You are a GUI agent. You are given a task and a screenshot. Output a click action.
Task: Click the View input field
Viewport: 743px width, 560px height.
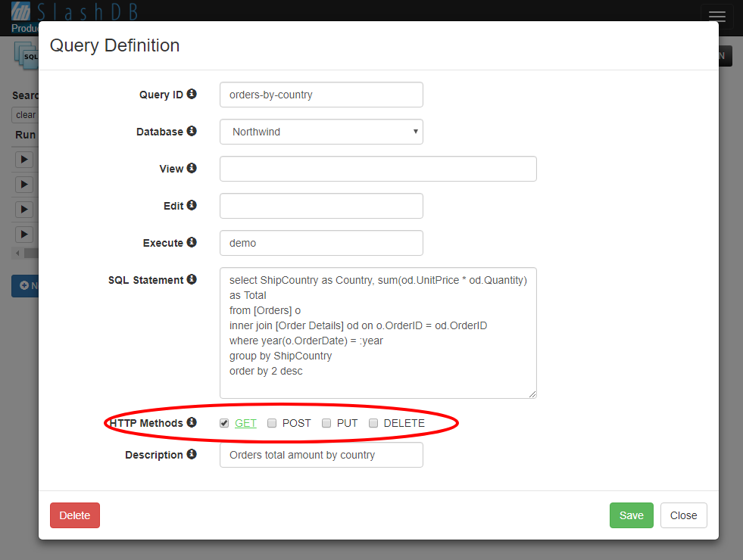click(x=378, y=169)
